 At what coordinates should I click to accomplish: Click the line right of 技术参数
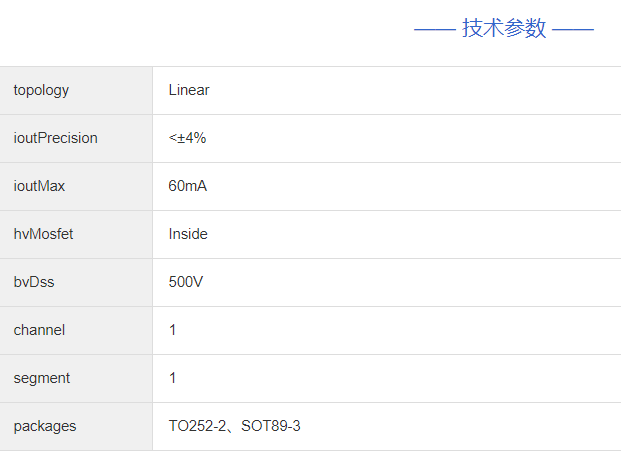pos(573,29)
